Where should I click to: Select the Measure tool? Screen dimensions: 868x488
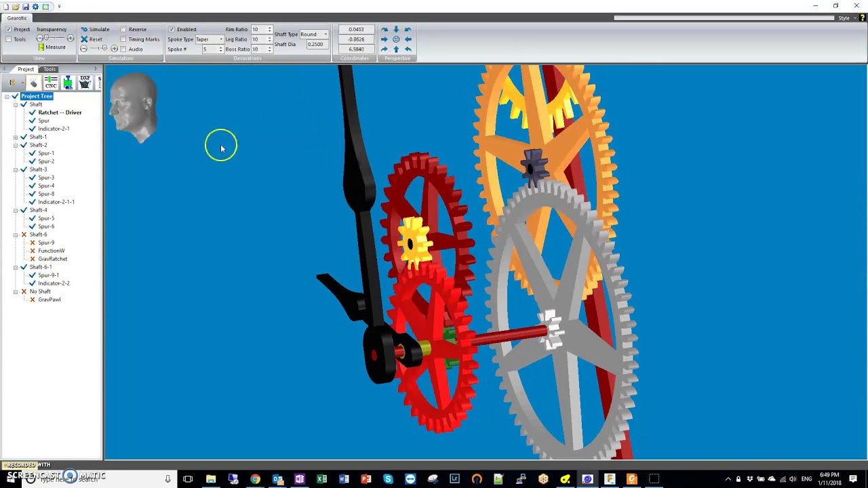click(52, 47)
